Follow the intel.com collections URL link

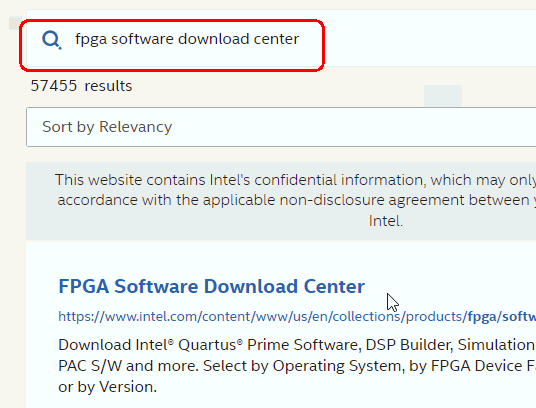297,316
